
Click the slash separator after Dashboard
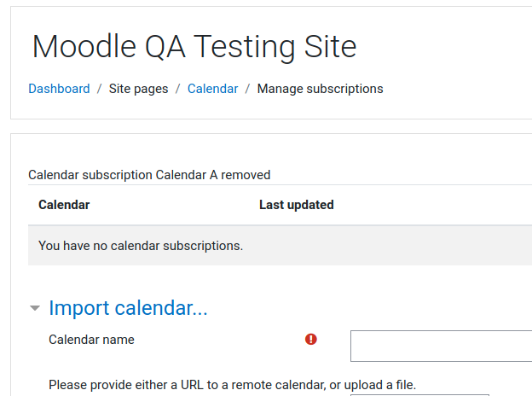click(100, 89)
